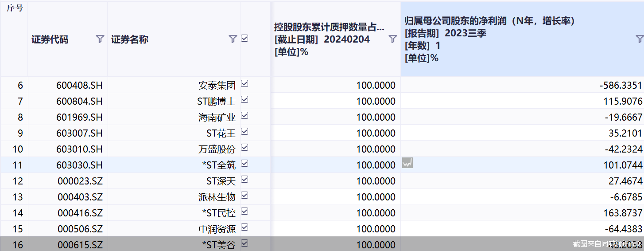Open mini chart icon in row 11

click(407, 163)
